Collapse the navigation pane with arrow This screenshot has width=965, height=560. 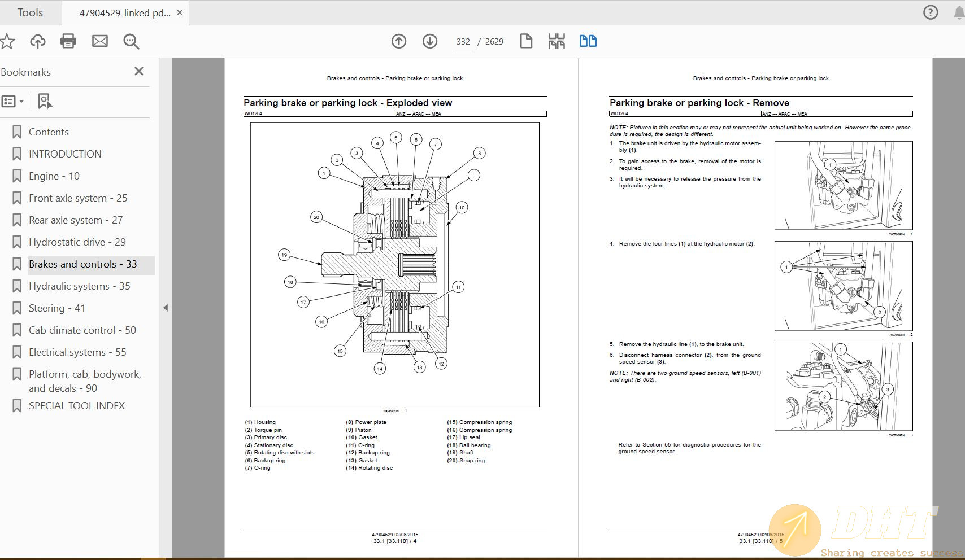pos(166,308)
